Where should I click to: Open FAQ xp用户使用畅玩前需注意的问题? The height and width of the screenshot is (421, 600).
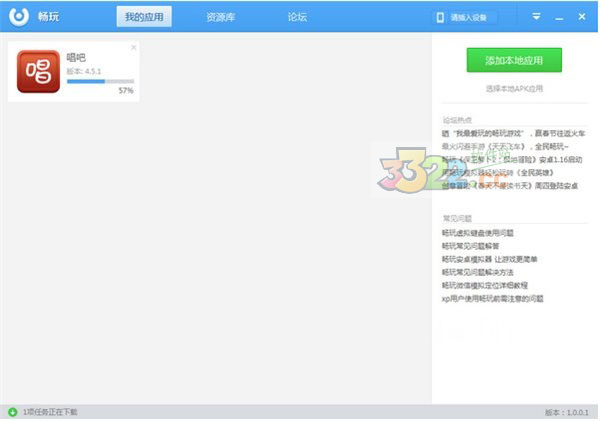492,299
